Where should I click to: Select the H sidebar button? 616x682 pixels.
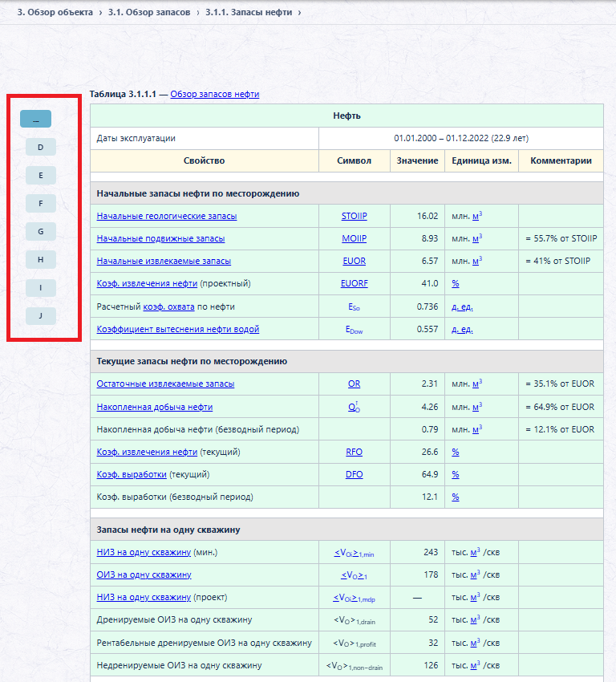(40, 260)
